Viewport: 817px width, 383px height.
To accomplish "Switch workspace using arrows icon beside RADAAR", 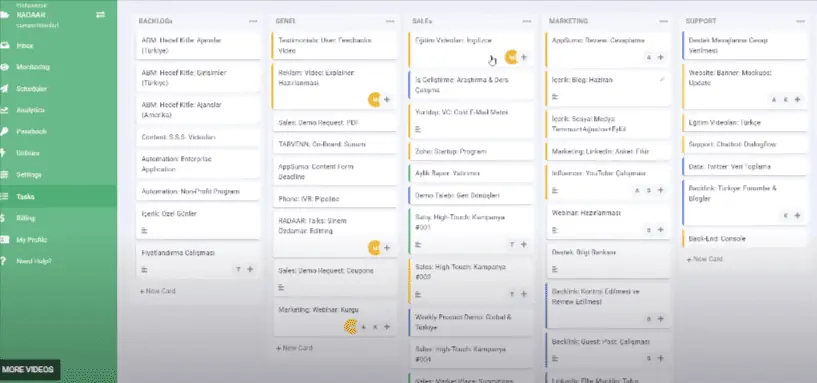I will 101,15.
